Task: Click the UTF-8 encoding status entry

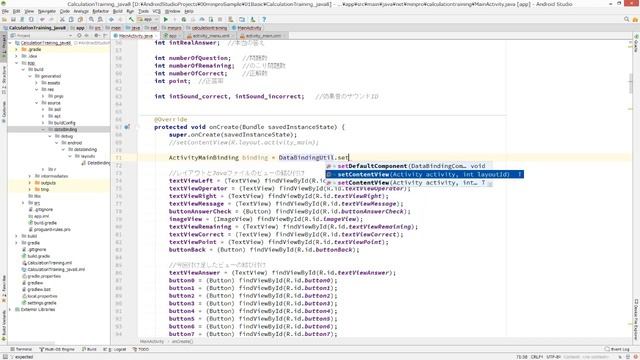Action: [553, 357]
